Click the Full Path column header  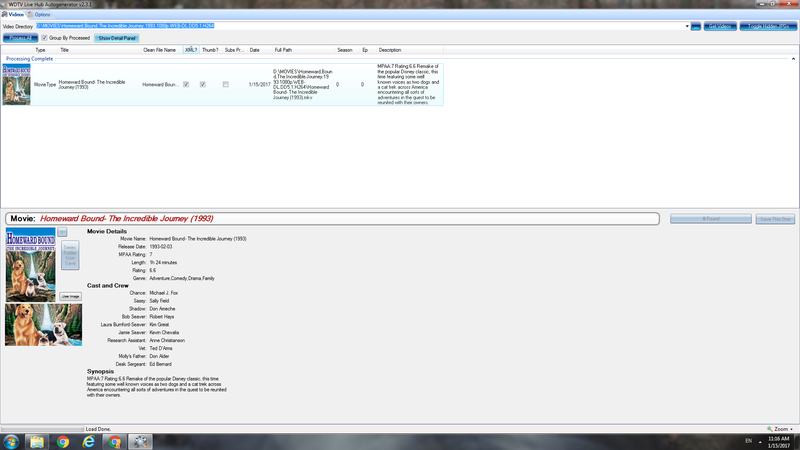(x=283, y=50)
